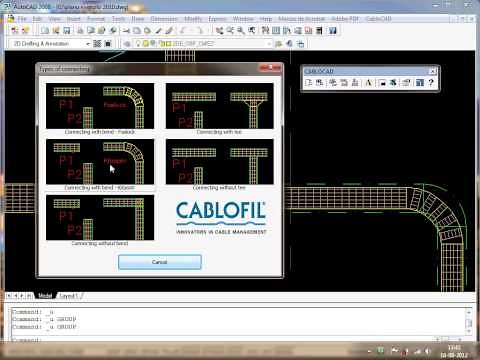Select the Zoom Window icon
480x360 pixels.
click(241, 31)
